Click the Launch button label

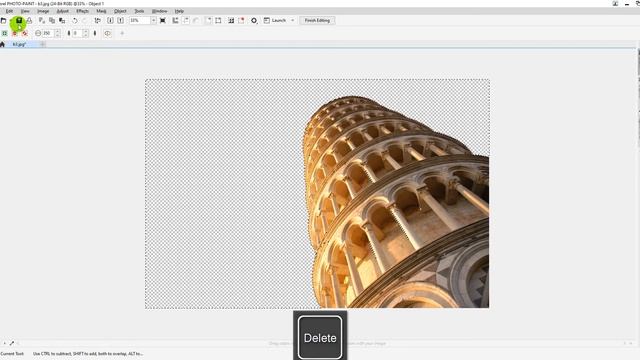pos(279,20)
